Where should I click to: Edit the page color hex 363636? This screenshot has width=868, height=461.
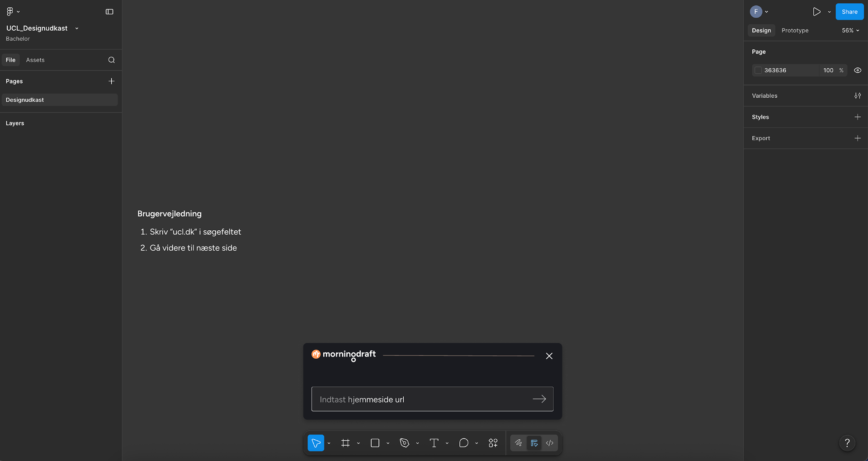pos(775,70)
